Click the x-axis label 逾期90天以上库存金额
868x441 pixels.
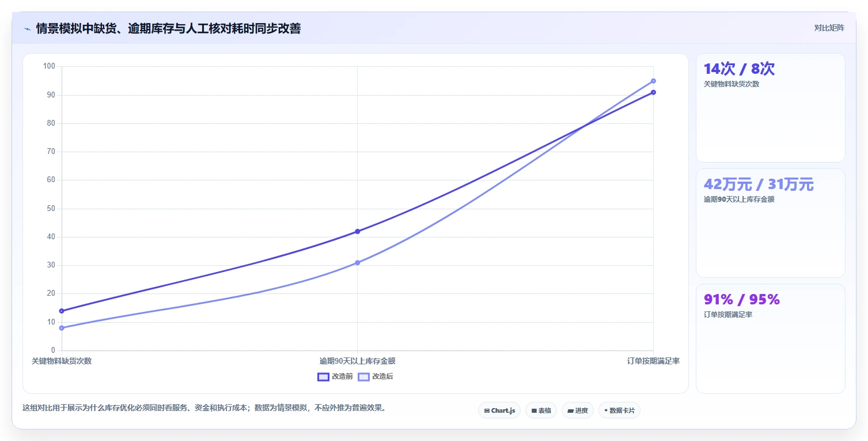pyautogui.click(x=357, y=361)
